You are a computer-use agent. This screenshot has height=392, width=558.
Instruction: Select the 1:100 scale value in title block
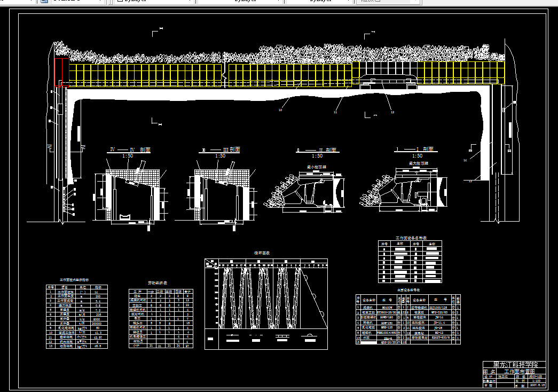pyautogui.click(x=536, y=381)
